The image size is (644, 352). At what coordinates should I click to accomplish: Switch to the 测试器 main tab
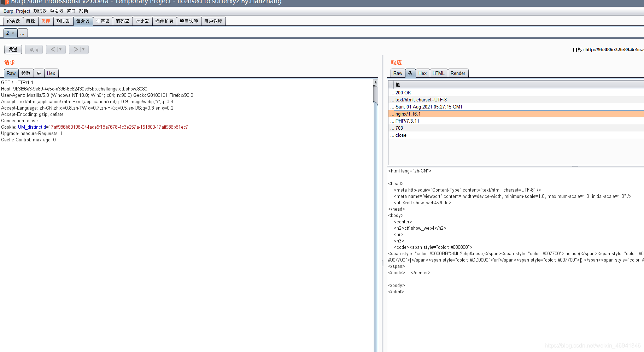coord(63,21)
